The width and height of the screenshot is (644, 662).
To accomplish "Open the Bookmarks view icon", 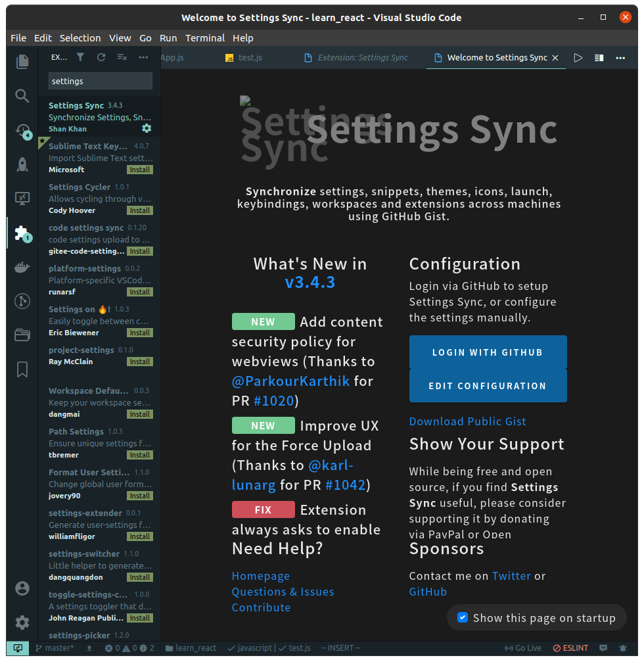I will [x=22, y=369].
